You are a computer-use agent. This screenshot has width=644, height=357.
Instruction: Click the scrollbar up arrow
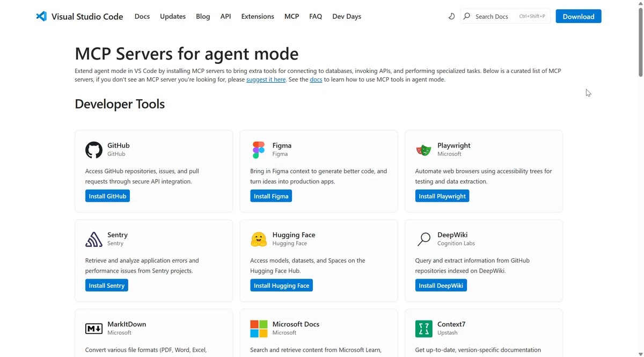640,3
